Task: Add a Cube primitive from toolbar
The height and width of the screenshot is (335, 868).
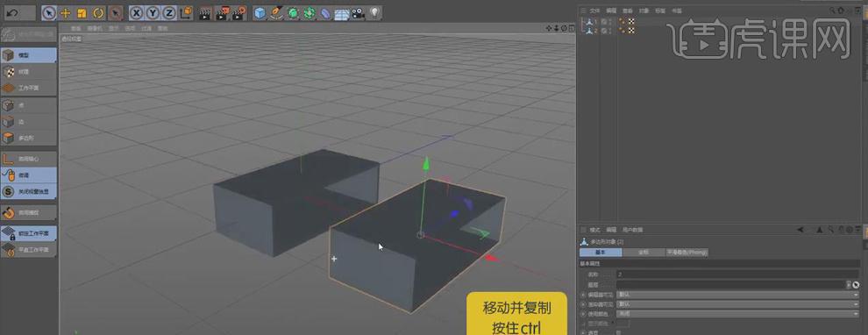Action: [260, 12]
